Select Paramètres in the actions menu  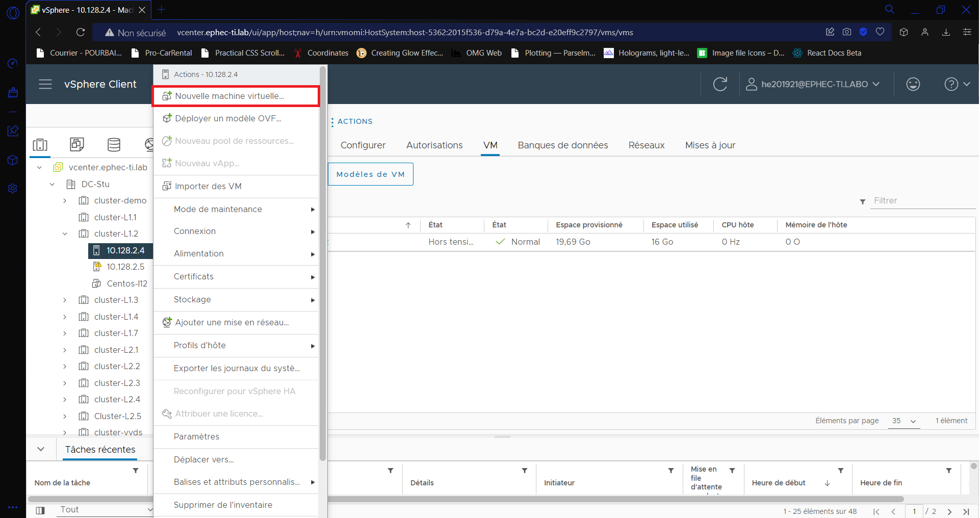(x=236, y=436)
